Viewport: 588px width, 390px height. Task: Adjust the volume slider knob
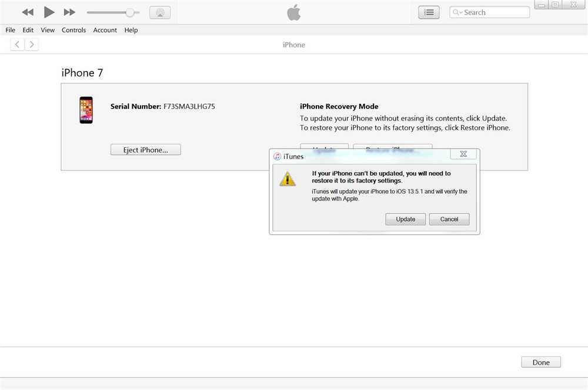(x=130, y=12)
